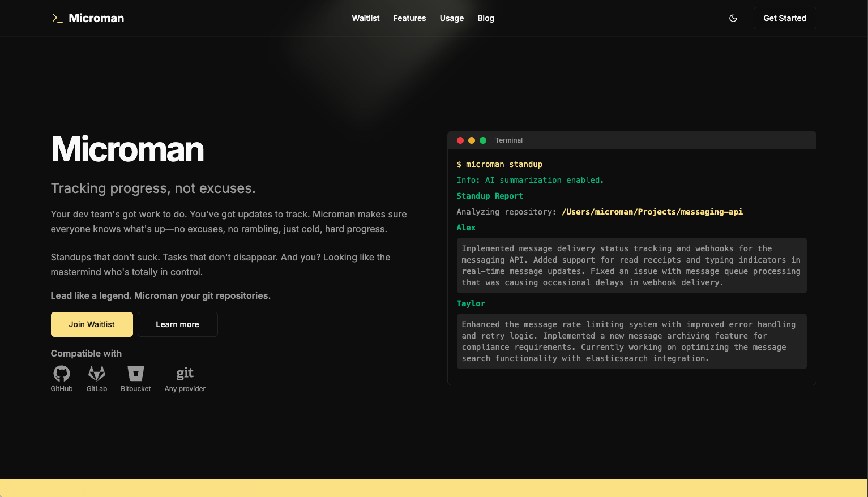Click the GitHub logo icon
The image size is (868, 497).
[62, 374]
